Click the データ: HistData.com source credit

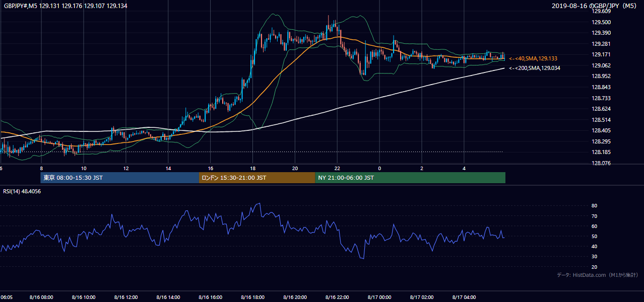tap(598, 275)
